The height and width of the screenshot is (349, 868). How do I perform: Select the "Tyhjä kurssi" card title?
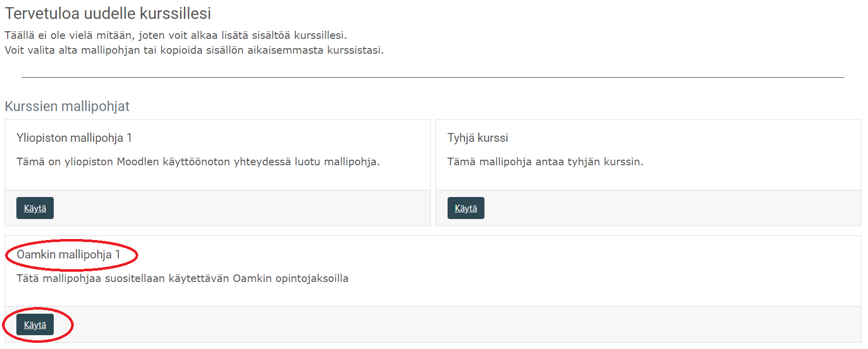click(478, 138)
